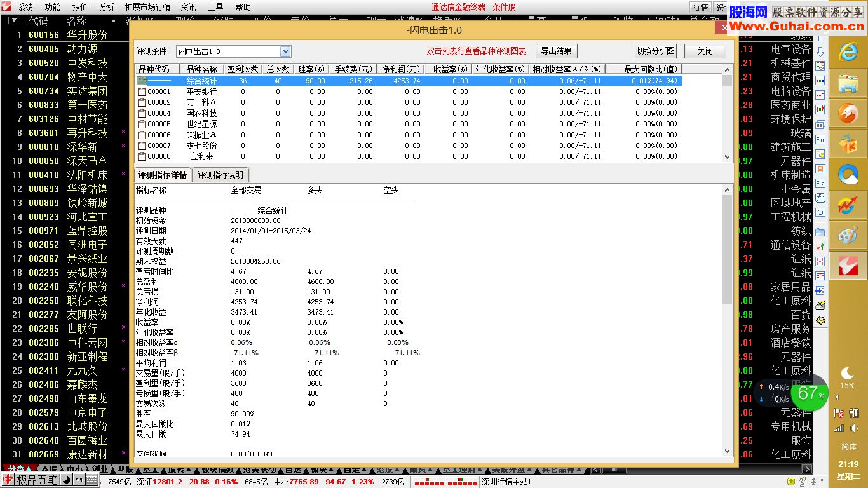Click the down-arrow icon in right toolbar
868x488 pixels.
[820, 52]
